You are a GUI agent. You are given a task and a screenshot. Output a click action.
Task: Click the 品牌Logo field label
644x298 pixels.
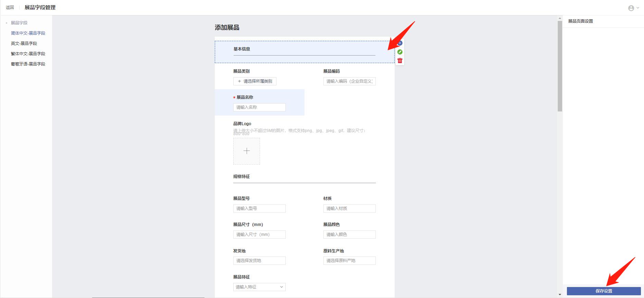(242, 124)
